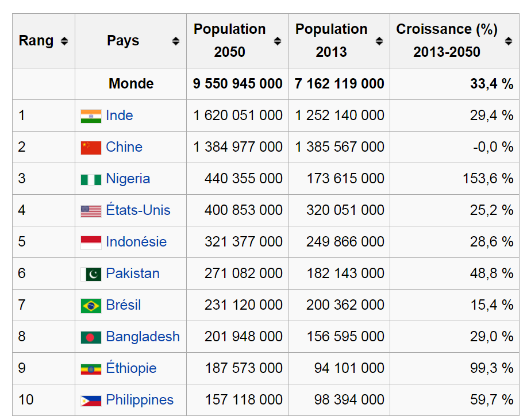Open the Philippines link
This screenshot has width=527, height=420.
pos(140,400)
